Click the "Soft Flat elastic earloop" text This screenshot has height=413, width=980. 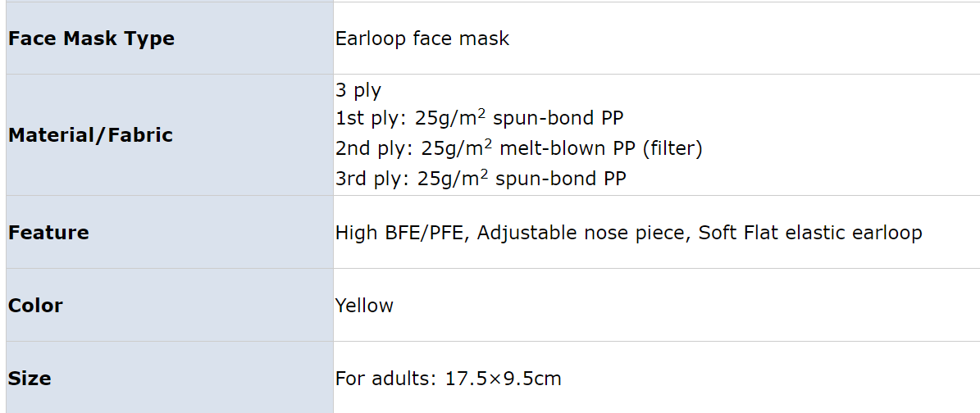pyautogui.click(x=810, y=233)
